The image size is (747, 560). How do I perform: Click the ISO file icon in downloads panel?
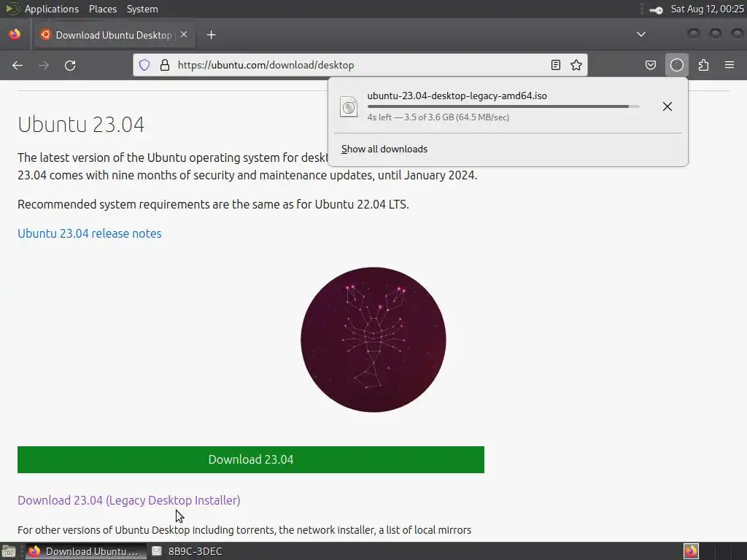(349, 106)
